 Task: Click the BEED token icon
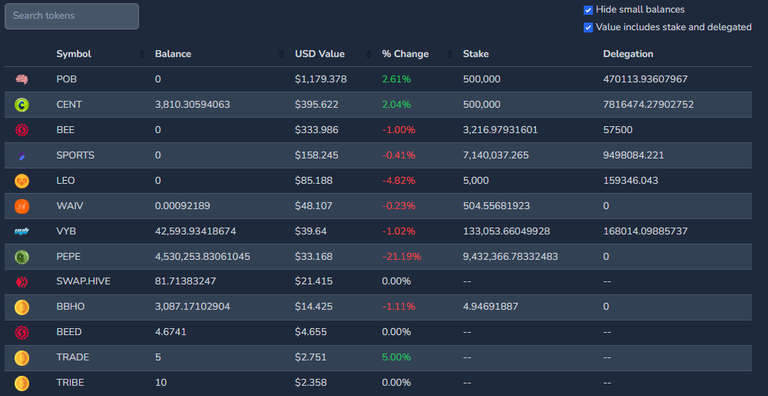point(22,333)
